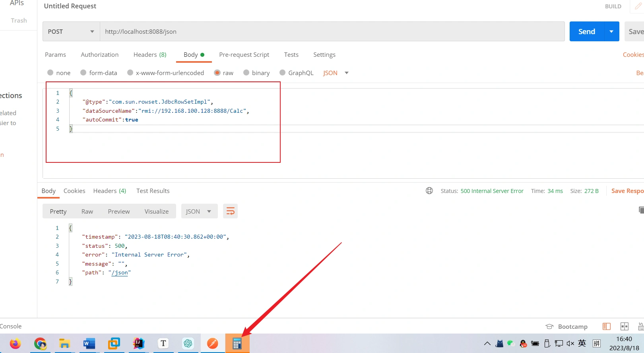
Task: Open the Calculator app in the taskbar
Action: 237,343
